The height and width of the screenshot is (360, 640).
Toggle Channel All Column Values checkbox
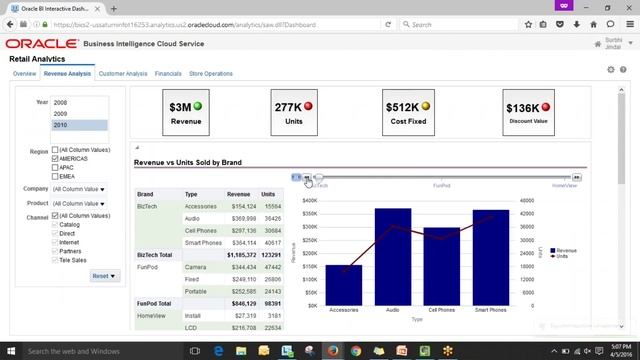[55, 216]
